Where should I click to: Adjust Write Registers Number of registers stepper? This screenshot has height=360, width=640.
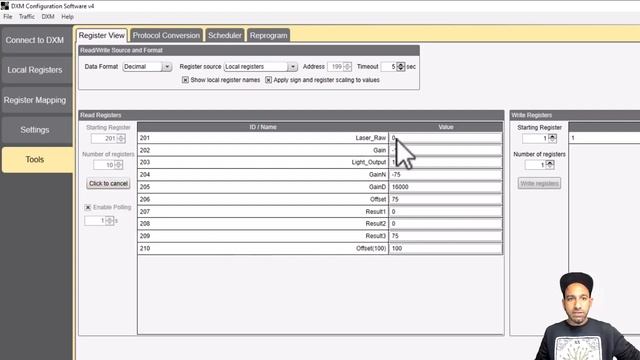(550, 165)
